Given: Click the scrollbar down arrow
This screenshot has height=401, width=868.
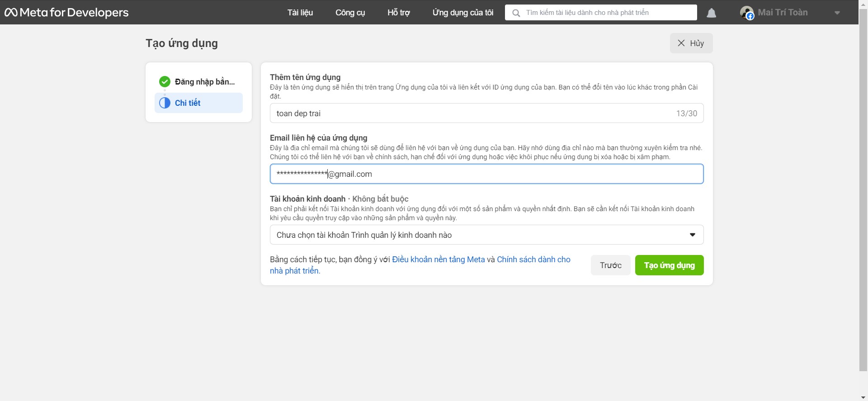Looking at the screenshot, I should [x=863, y=397].
